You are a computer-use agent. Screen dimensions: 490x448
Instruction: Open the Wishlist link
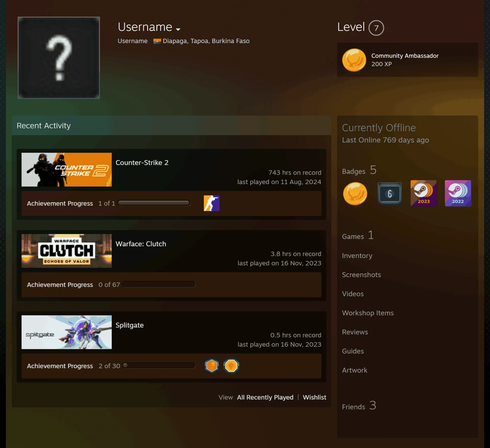point(314,397)
